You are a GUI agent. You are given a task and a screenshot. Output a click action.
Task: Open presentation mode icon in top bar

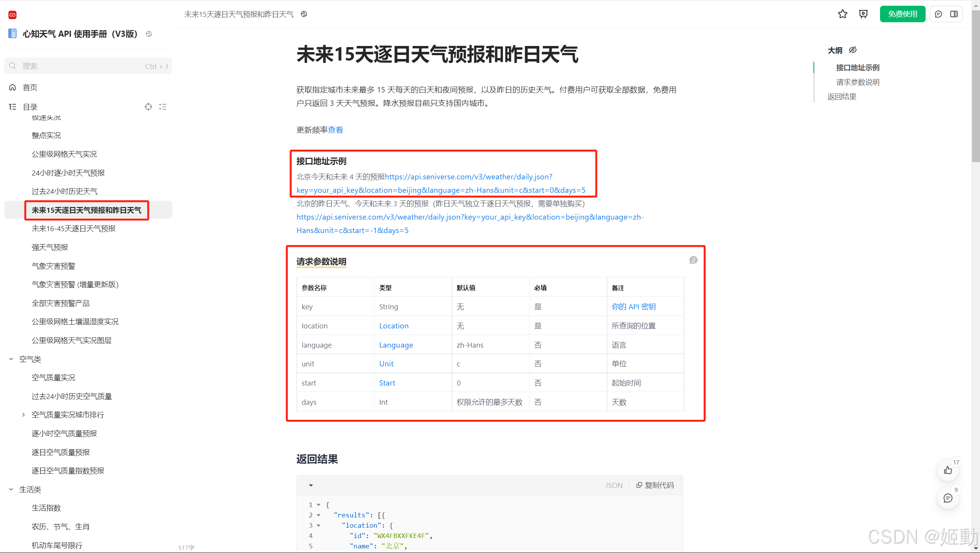pos(863,14)
